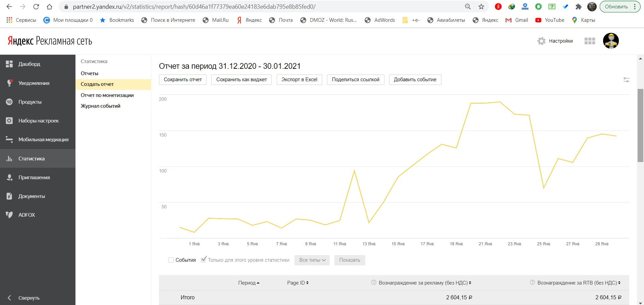644x305 pixels.
Task: Click 'Добавить событие' button
Action: click(415, 80)
